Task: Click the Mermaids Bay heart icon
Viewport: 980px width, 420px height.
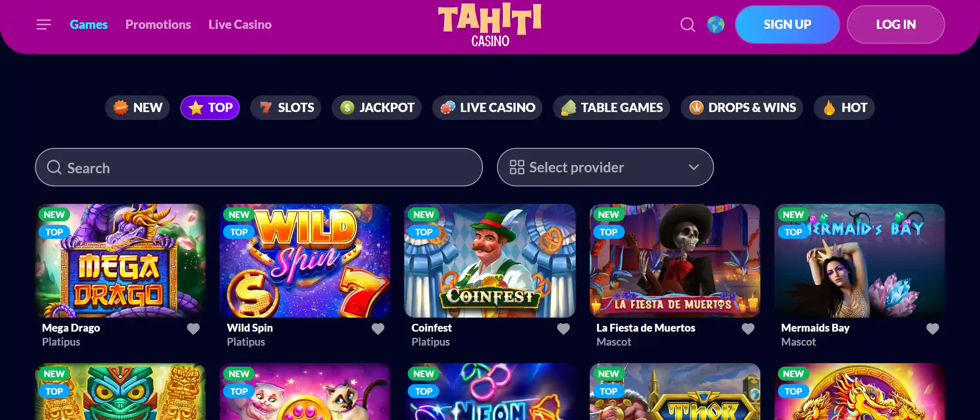Action: click(933, 329)
